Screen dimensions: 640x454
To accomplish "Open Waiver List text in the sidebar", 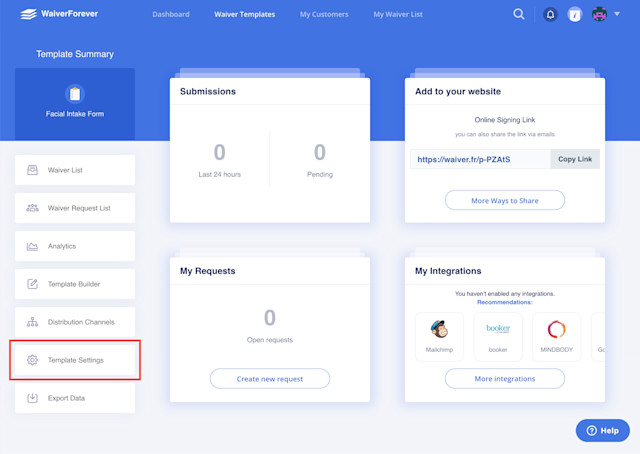I will pos(65,170).
